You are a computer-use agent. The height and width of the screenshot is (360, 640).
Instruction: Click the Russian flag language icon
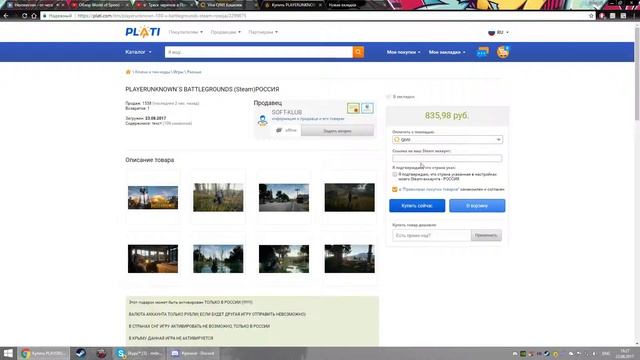click(491, 32)
